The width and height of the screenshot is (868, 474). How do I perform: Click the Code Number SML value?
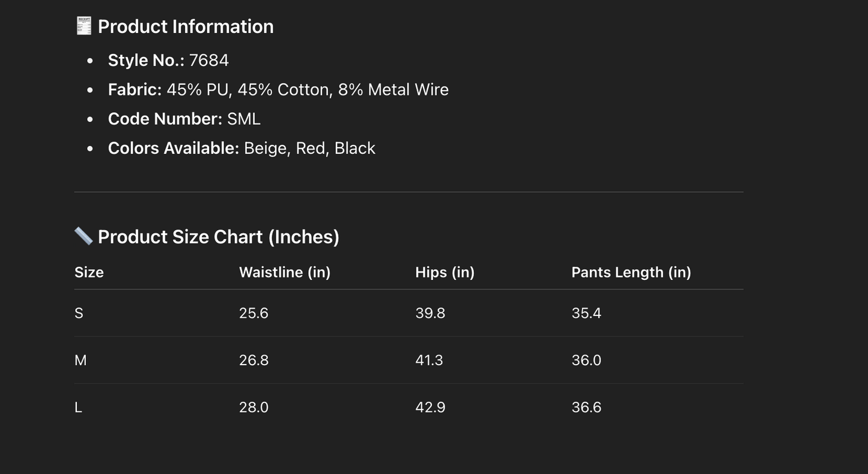coord(243,119)
